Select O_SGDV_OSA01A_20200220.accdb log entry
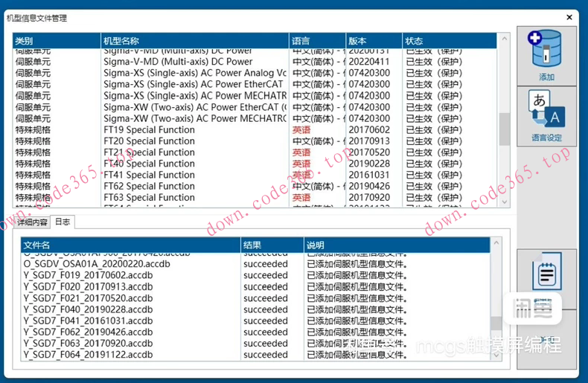The height and width of the screenshot is (383, 588). pos(255,264)
